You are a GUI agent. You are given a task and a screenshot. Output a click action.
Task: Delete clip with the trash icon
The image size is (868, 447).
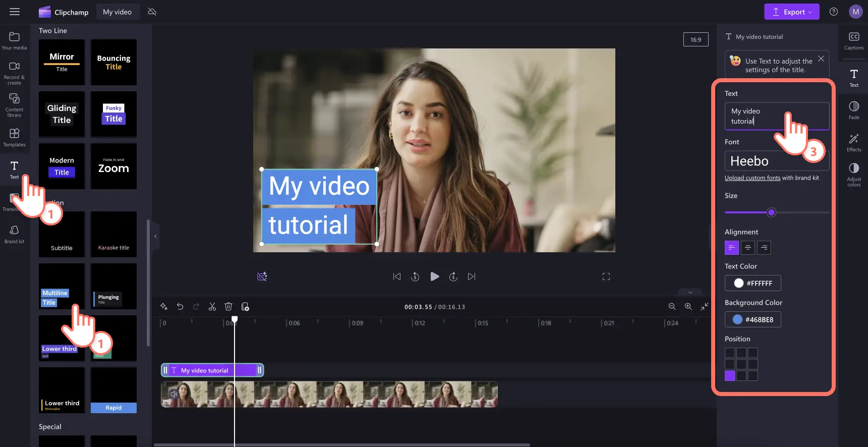point(228,306)
